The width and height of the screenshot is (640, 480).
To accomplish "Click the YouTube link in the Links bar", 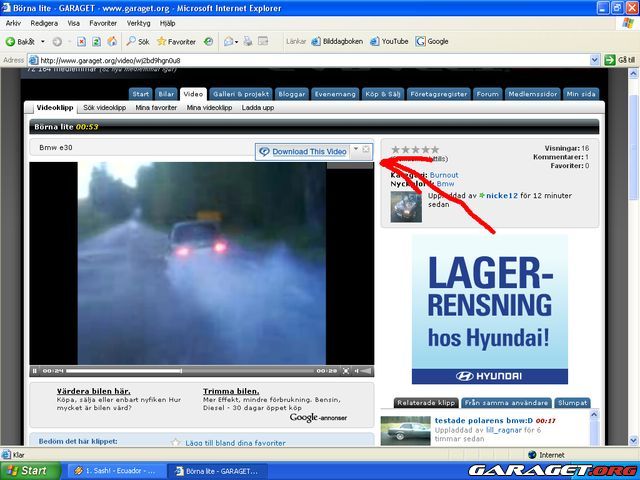I will coord(389,41).
